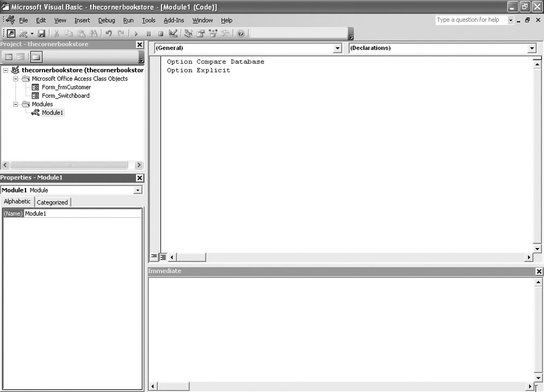Viewport: 544px width, 392px height.
Task: Switch to Full Module View button
Action: tap(163, 257)
